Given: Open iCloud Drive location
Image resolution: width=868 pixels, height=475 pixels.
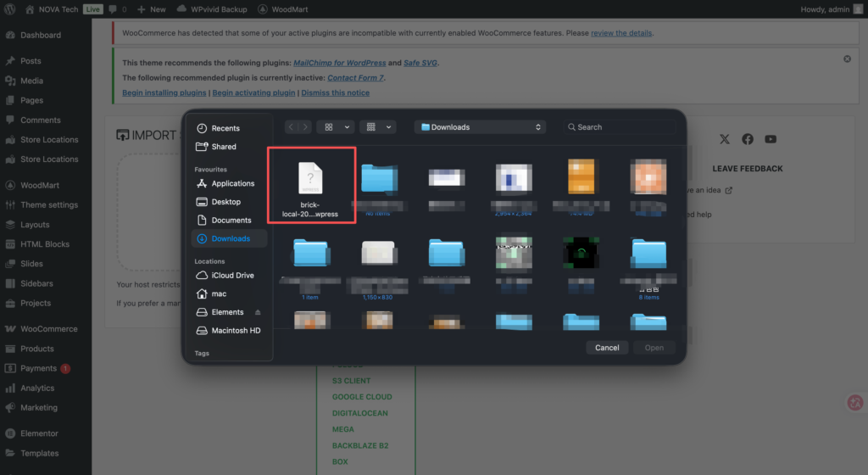Looking at the screenshot, I should (x=225, y=275).
